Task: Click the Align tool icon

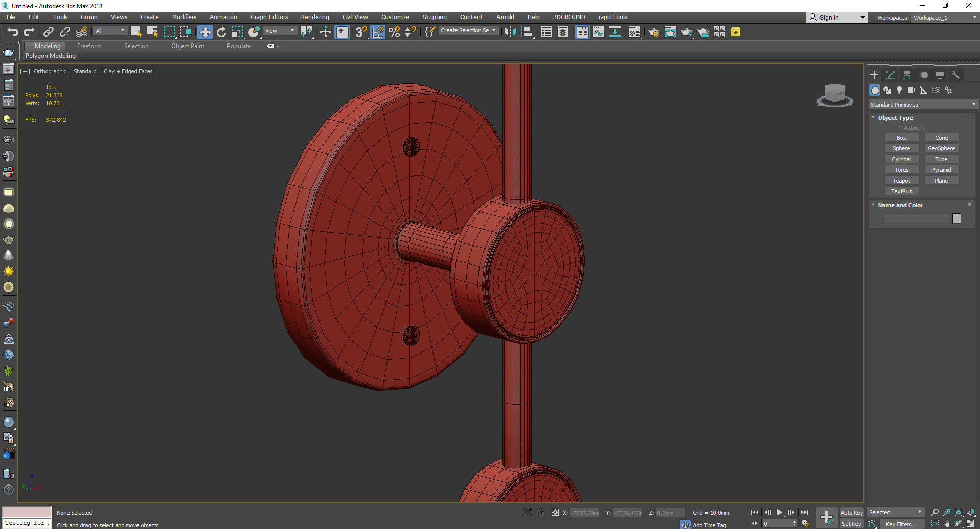Action: 527,32
